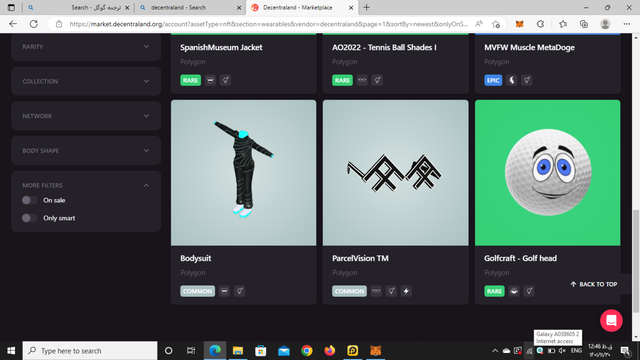
Task: Click COMMON badge on ParcelVision TM card
Action: (x=349, y=291)
